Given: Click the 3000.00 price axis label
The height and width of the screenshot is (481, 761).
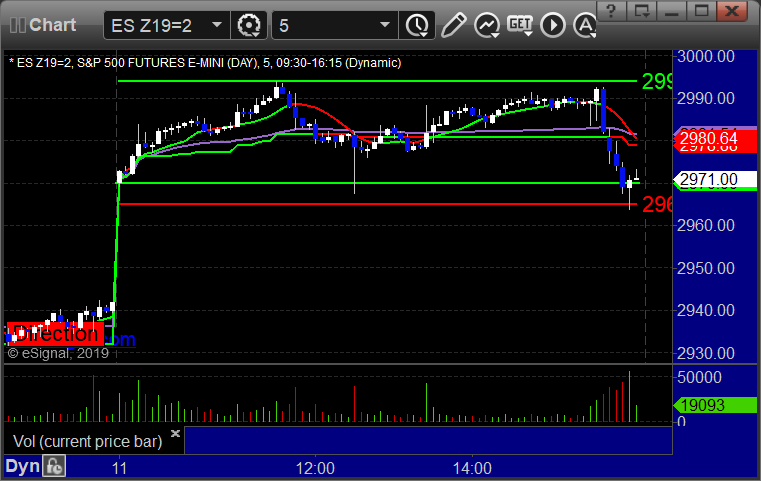Looking at the screenshot, I should click(705, 56).
